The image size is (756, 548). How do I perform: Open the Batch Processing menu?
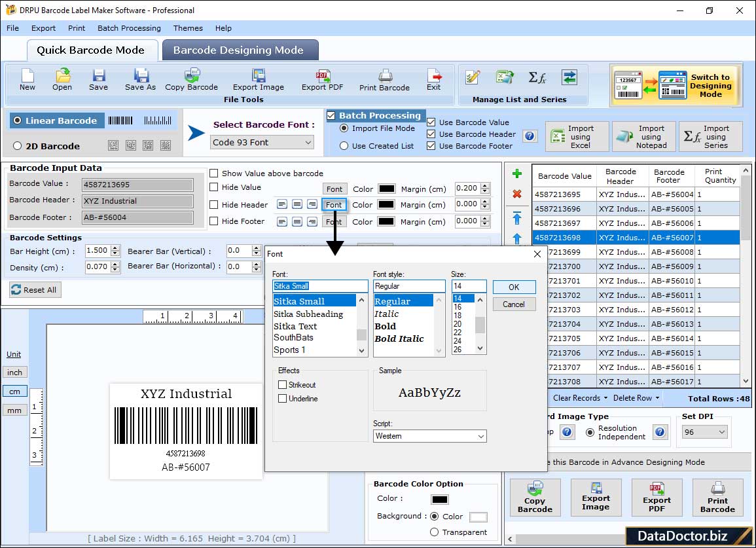pyautogui.click(x=129, y=28)
